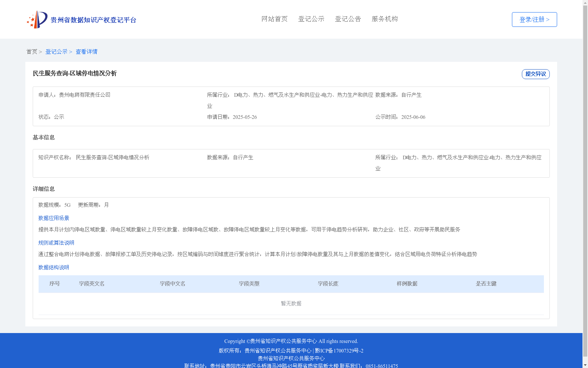
Task: Click the 暂无数据 placeholder in the table
Action: click(x=290, y=303)
